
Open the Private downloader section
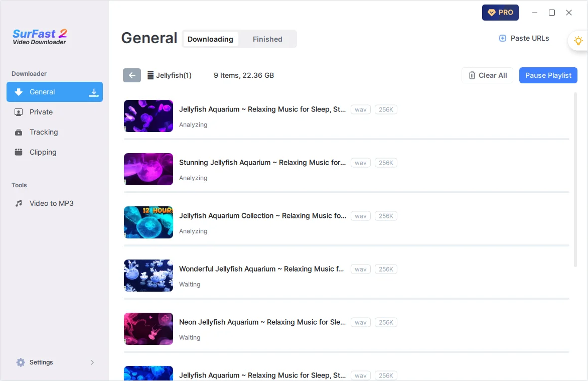[55, 112]
